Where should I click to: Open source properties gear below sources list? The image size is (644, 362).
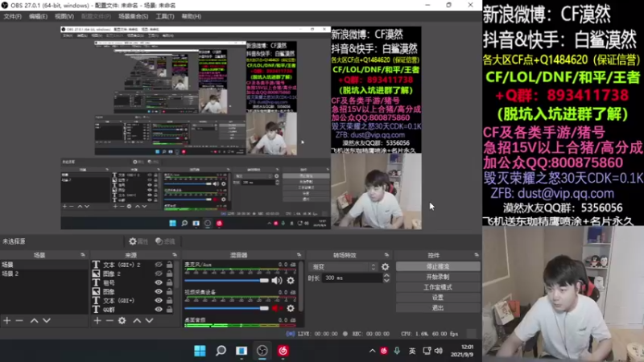[122, 320]
